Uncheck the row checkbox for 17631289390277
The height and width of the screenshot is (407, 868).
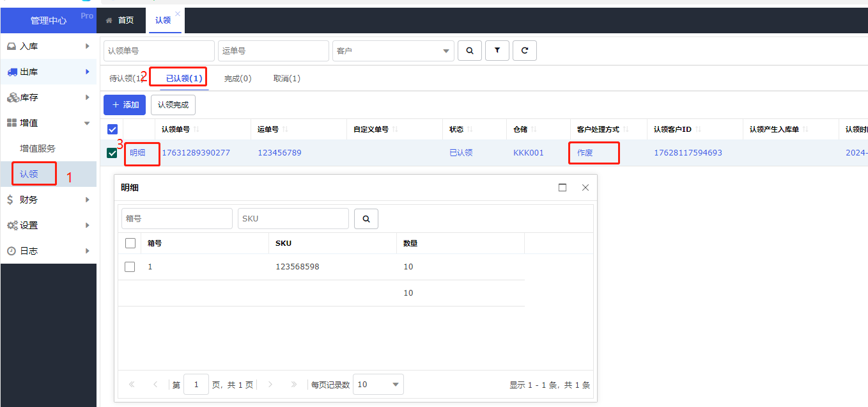pyautogui.click(x=112, y=153)
